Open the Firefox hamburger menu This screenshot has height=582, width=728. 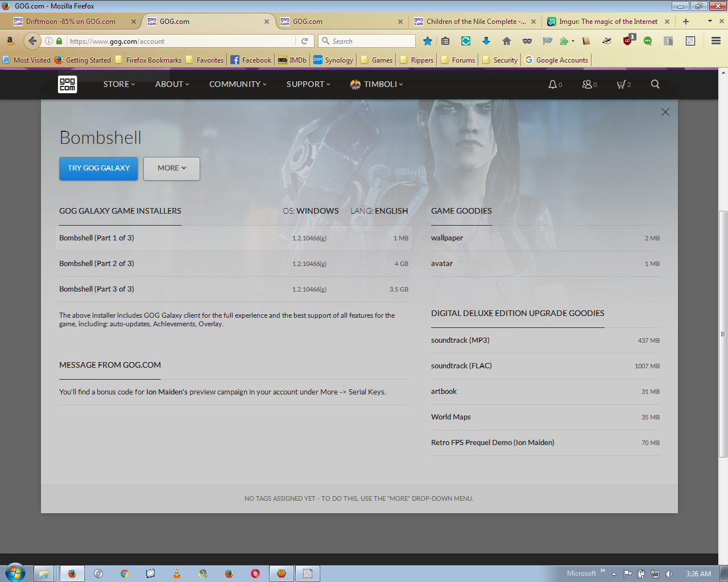click(716, 41)
